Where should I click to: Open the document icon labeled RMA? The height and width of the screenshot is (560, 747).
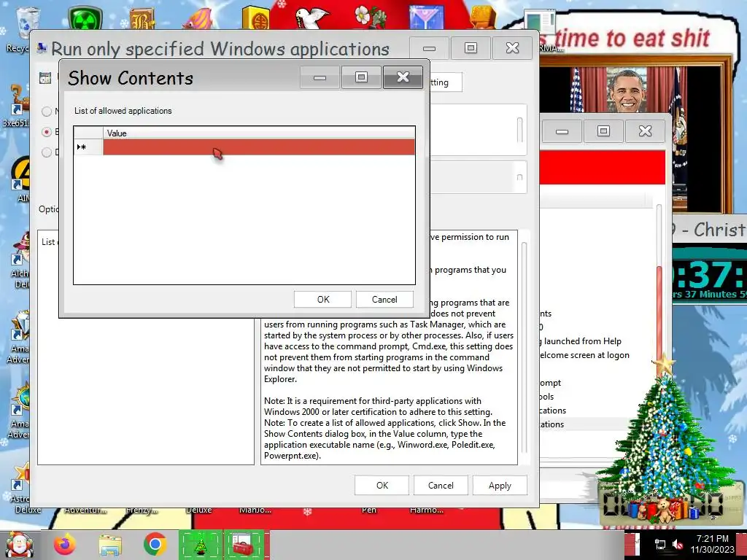pyautogui.click(x=539, y=21)
